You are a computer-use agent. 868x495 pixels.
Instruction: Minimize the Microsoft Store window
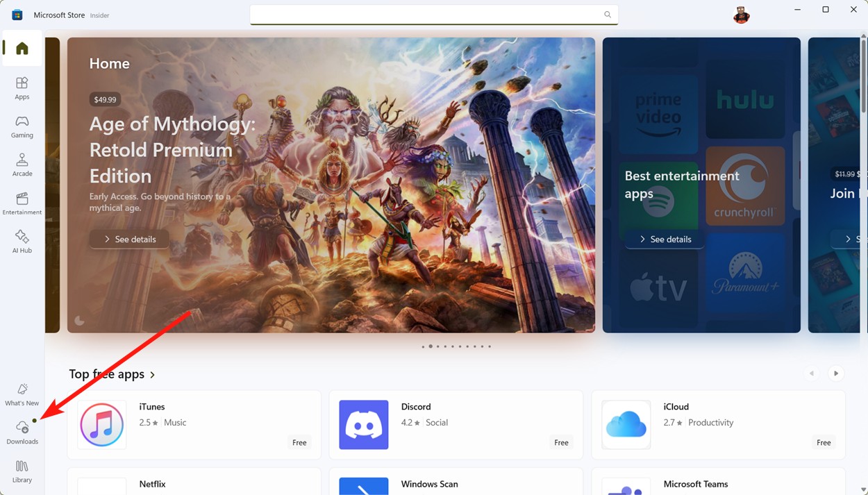[797, 10]
